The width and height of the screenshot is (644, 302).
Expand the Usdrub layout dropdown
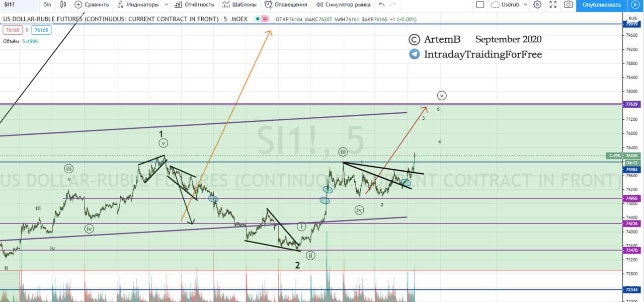(525, 5)
